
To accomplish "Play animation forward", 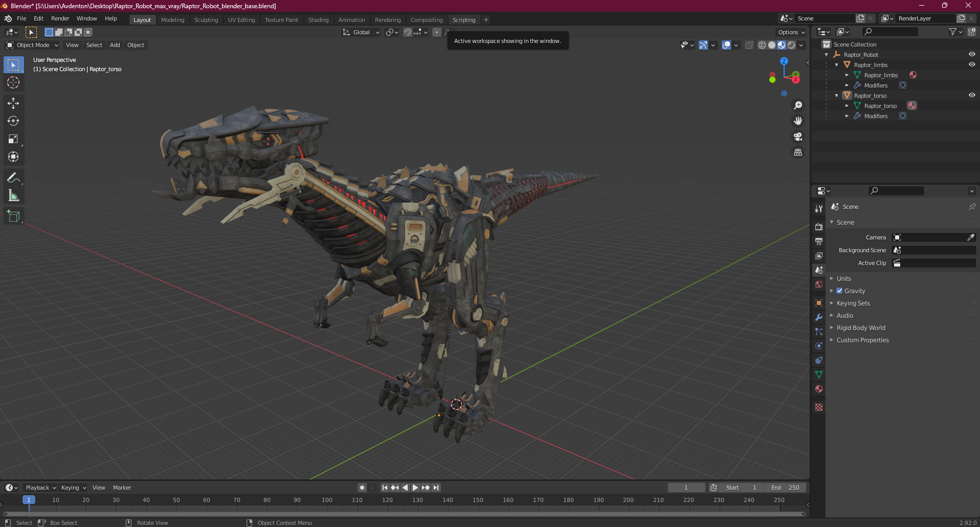I will 415,488.
